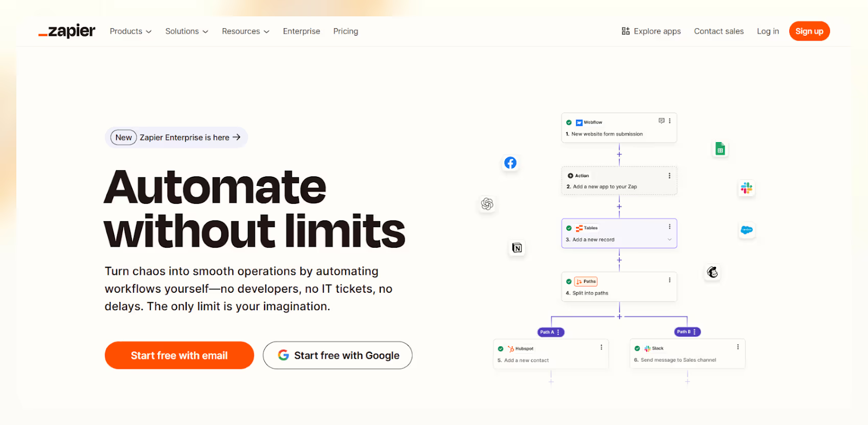
Task: Click the Slack floating app icon
Action: (746, 188)
